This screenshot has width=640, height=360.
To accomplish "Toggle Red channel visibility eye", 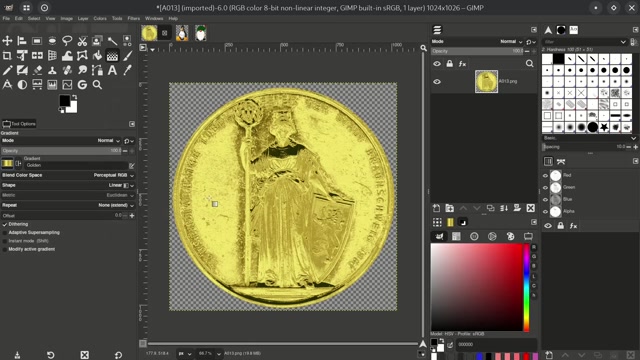I will [545, 176].
